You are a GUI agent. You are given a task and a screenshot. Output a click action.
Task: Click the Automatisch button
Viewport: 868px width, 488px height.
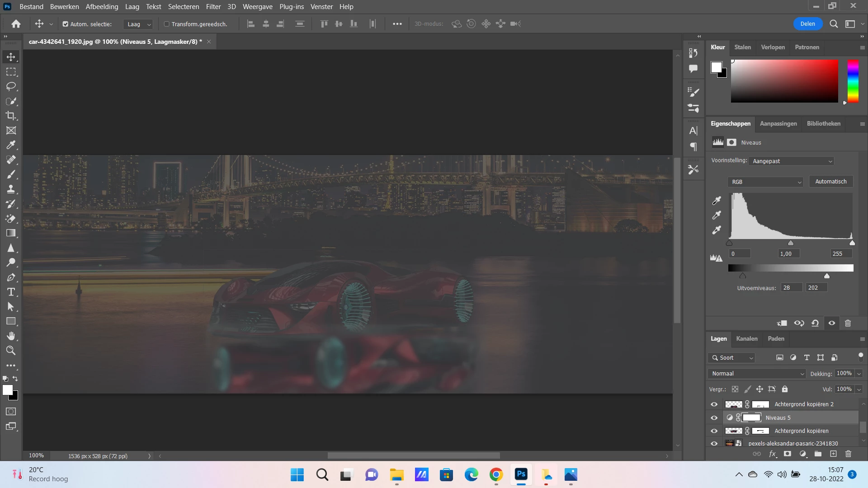[x=830, y=182]
